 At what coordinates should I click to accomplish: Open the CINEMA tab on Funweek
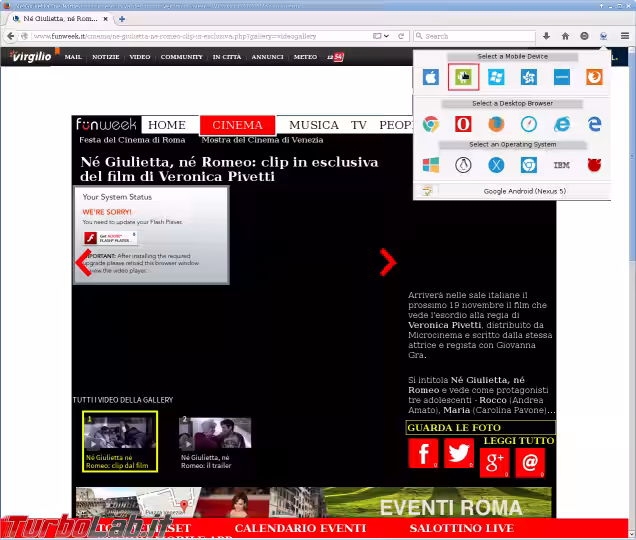point(237,125)
